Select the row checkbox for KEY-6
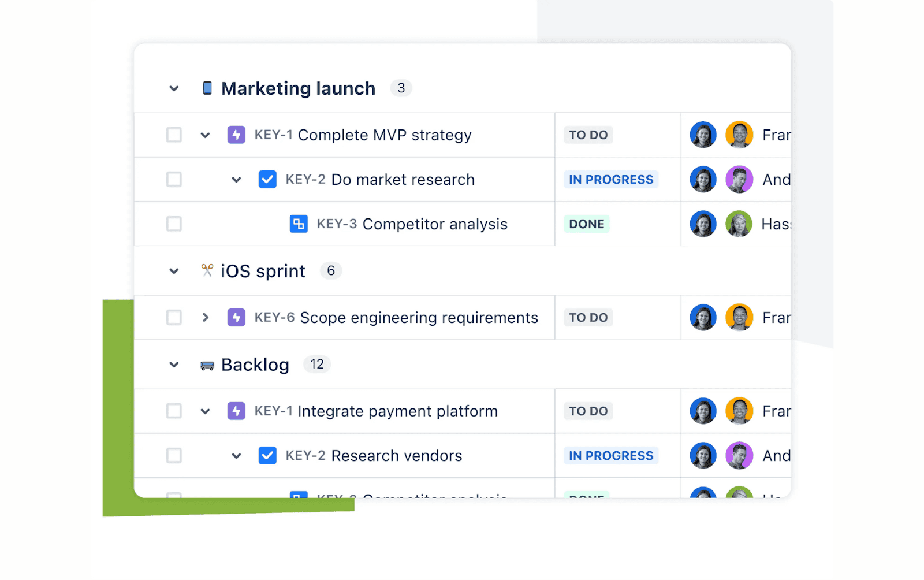The height and width of the screenshot is (580, 924). [x=174, y=317]
